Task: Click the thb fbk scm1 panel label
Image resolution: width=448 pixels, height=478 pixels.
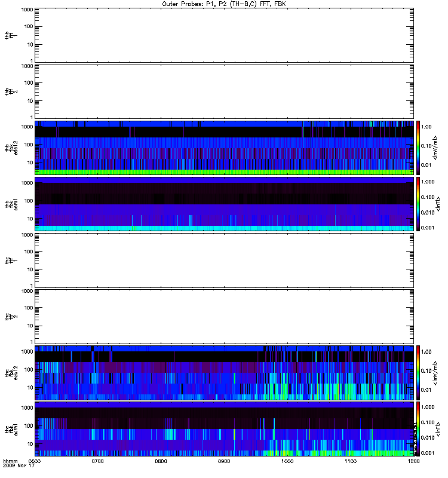Action: coord(11,204)
